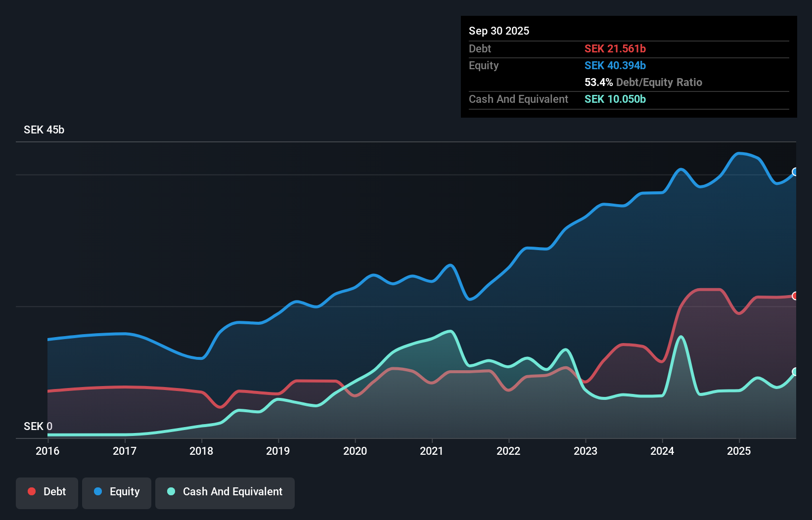Click the 2017 x-axis label

125,451
